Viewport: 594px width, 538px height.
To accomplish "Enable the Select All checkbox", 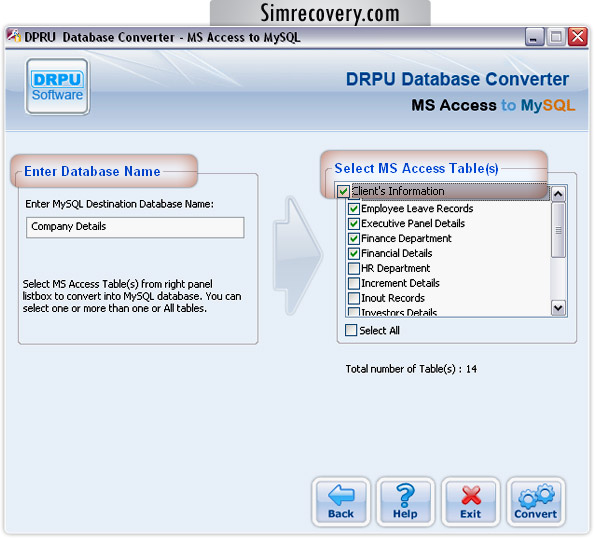I will click(x=351, y=330).
